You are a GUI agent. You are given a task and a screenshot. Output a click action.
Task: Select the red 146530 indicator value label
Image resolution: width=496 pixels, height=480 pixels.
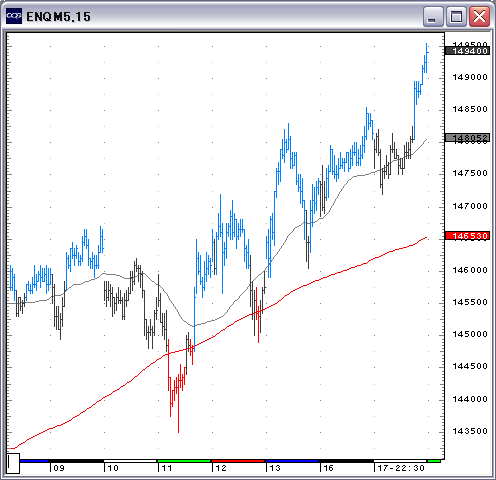468,236
